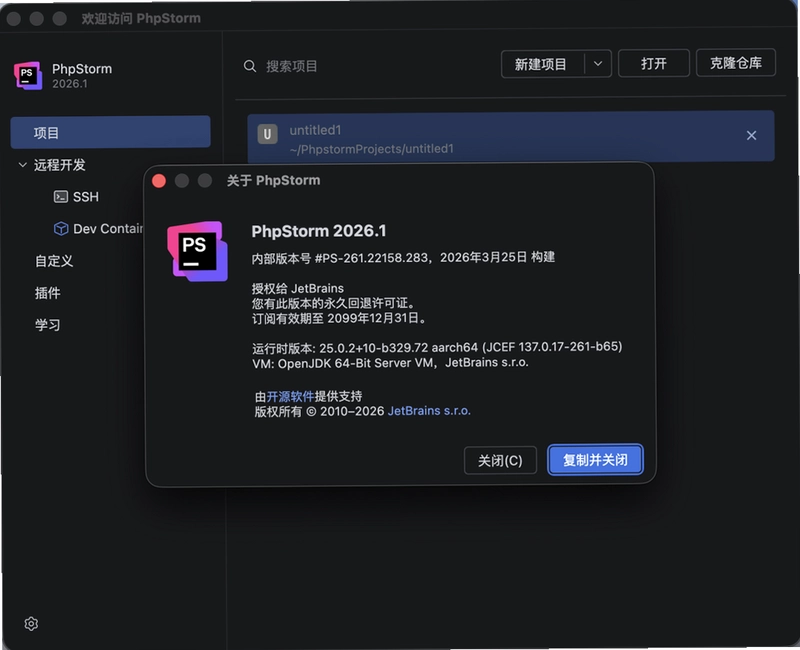Click the large PS logo in About dialog
800x650 pixels.
[x=197, y=251]
